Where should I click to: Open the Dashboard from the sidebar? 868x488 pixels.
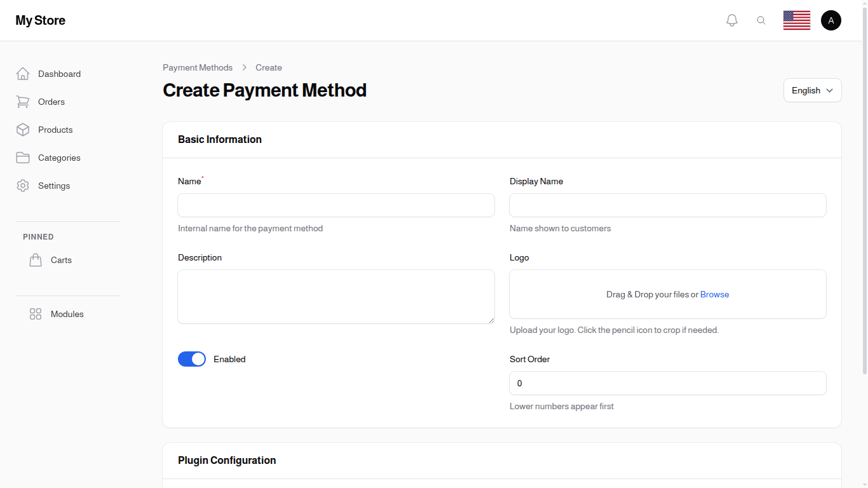tap(23, 74)
